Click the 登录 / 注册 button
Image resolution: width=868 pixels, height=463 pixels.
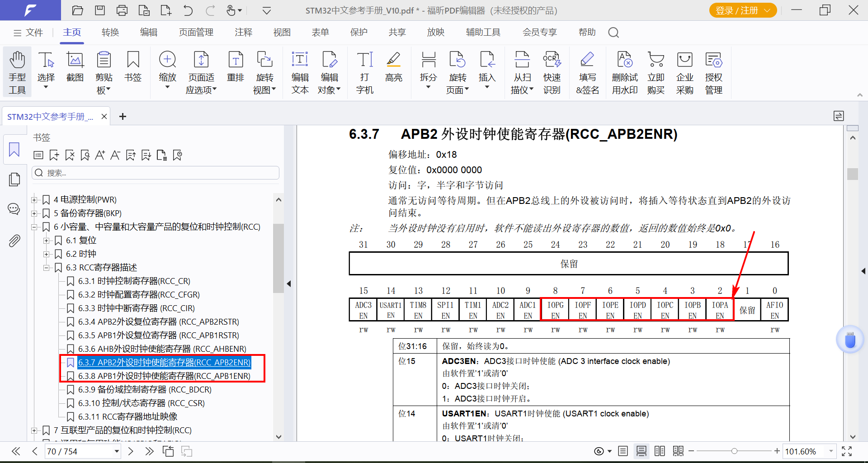[743, 10]
